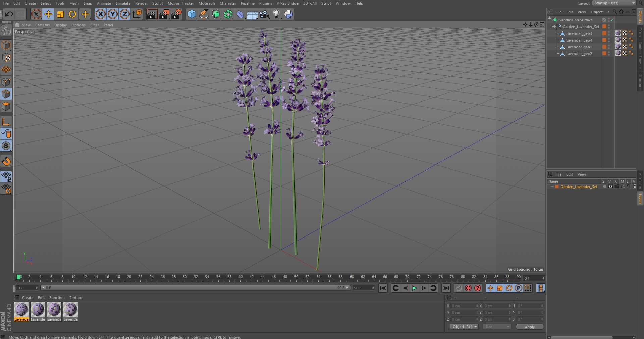Toggle Snap magnet icon

(x=6, y=161)
